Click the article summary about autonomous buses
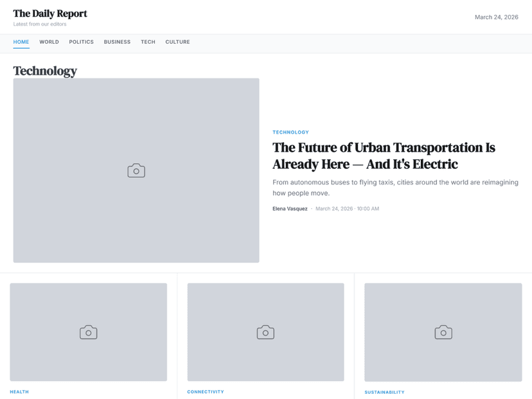 (395, 188)
